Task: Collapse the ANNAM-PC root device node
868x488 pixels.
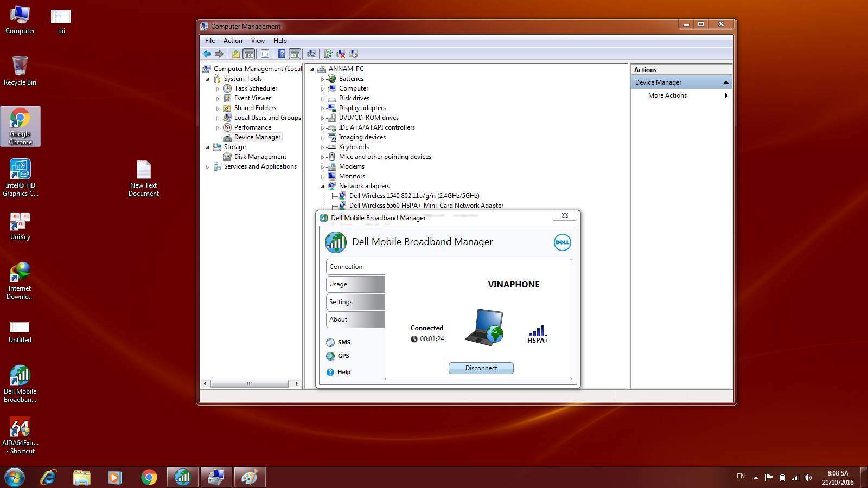Action: click(x=312, y=69)
